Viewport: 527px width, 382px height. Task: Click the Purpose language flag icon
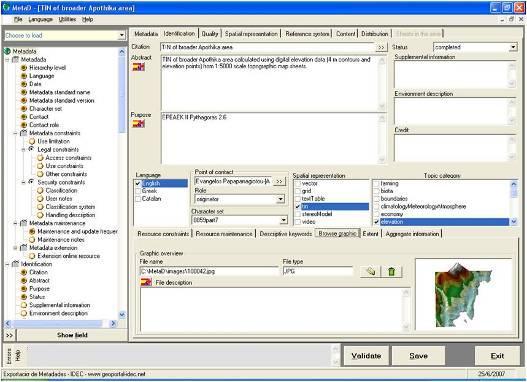click(x=138, y=124)
